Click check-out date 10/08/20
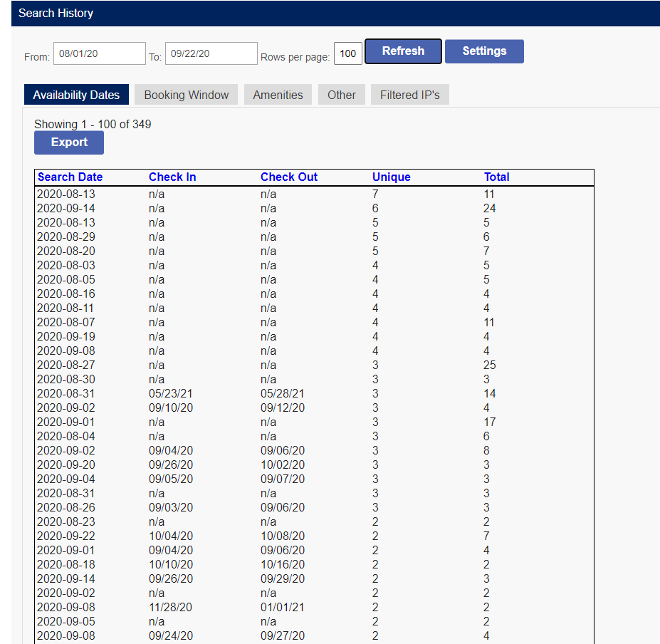This screenshot has height=644, width=660. [283, 536]
